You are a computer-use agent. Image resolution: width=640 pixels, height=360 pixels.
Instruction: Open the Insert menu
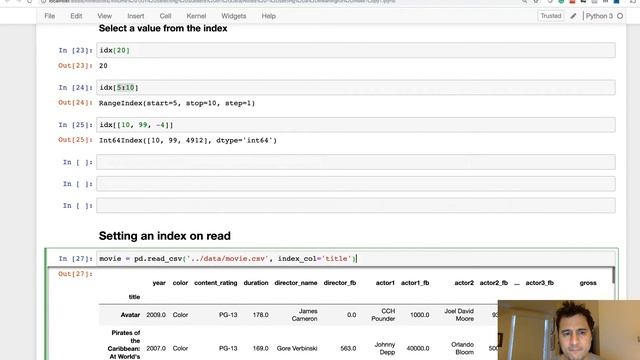pyautogui.click(x=136, y=16)
